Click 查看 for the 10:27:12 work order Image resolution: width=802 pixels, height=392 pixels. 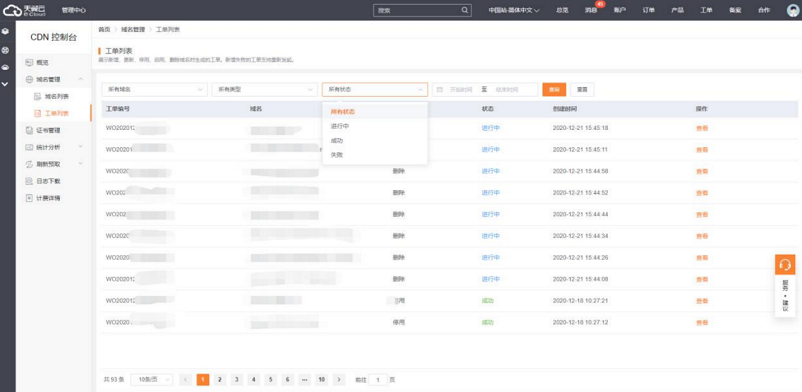(702, 322)
